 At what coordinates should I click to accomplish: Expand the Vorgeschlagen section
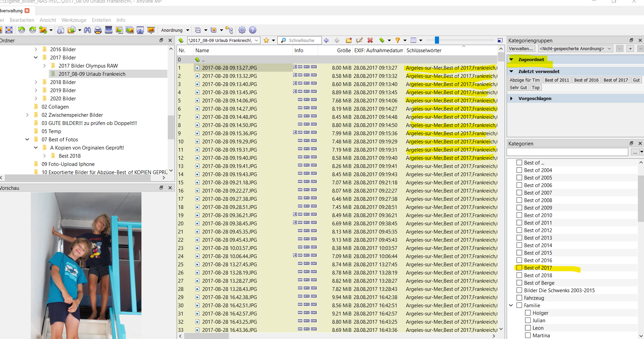(x=511, y=99)
